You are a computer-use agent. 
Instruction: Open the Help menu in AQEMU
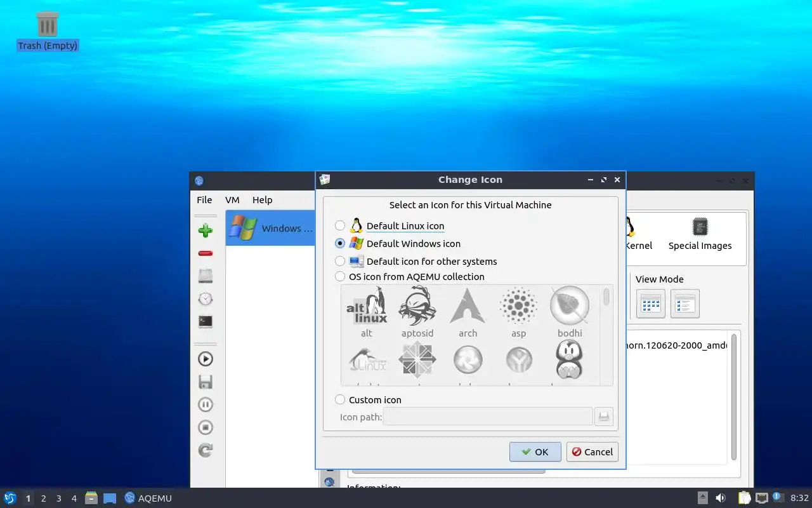click(x=262, y=199)
